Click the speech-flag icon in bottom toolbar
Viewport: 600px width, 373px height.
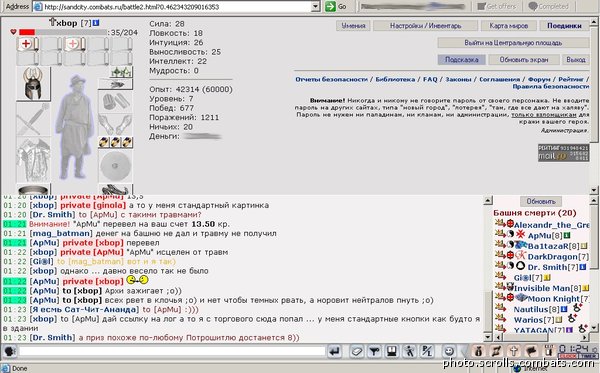532,351
